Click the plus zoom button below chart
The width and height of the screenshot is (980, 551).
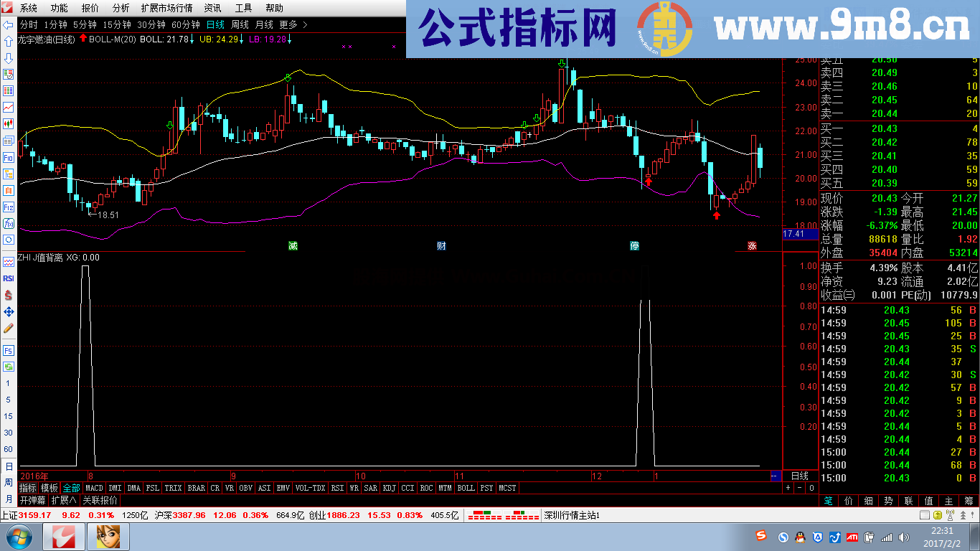pyautogui.click(x=788, y=488)
